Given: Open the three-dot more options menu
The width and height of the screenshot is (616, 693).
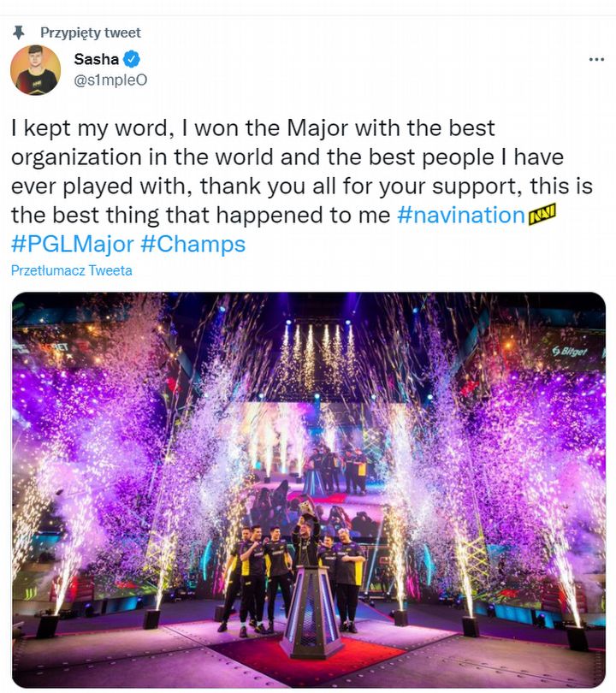Looking at the screenshot, I should [x=596, y=59].
